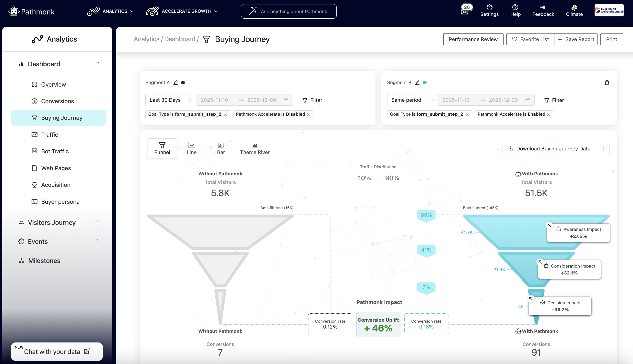Image resolution: width=633 pixels, height=364 pixels.
Task: Delete Segment B with trash icon
Action: (607, 82)
